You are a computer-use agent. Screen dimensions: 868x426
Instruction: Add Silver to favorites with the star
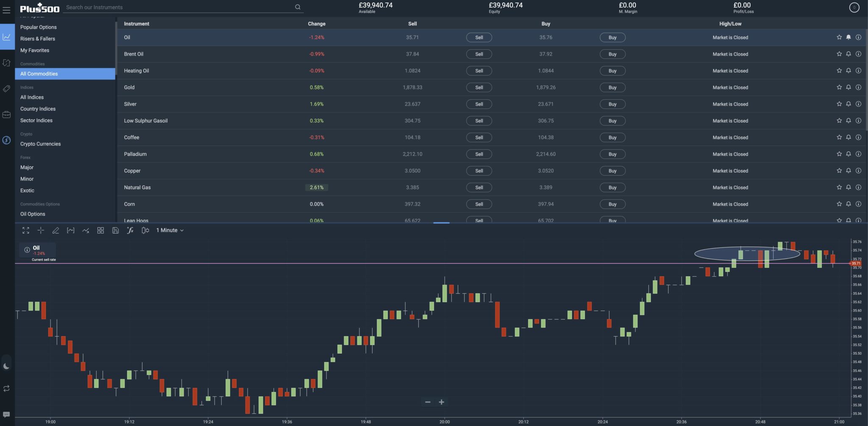point(838,104)
